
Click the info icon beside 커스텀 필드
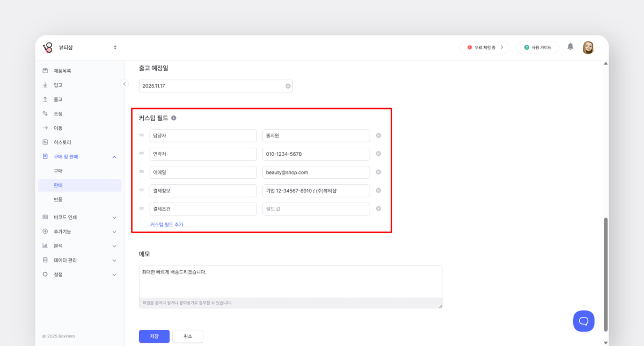[173, 117]
